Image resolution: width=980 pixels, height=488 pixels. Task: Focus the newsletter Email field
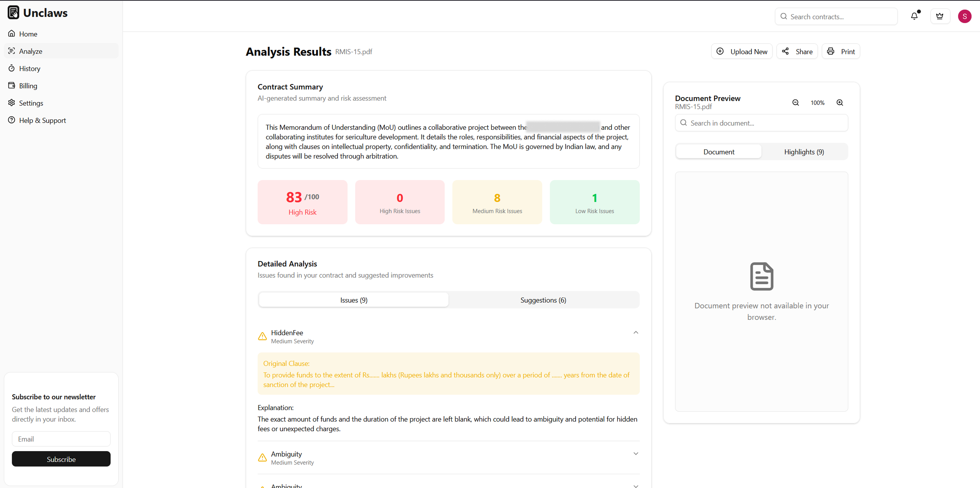[x=61, y=439]
